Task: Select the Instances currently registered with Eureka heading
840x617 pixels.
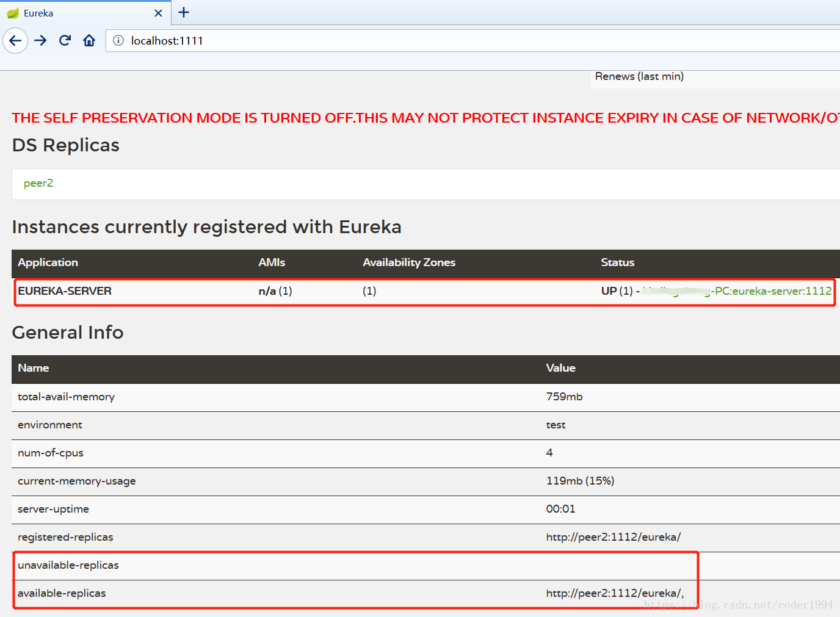Action: [x=207, y=227]
